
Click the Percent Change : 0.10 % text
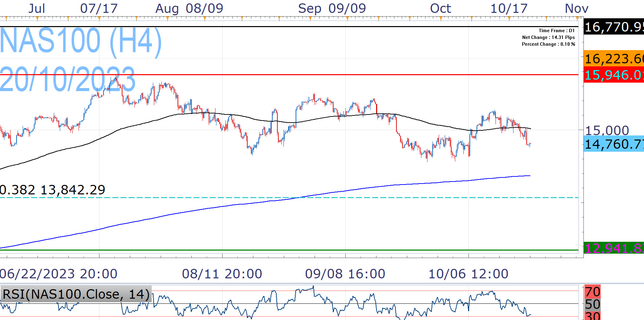[548, 44]
